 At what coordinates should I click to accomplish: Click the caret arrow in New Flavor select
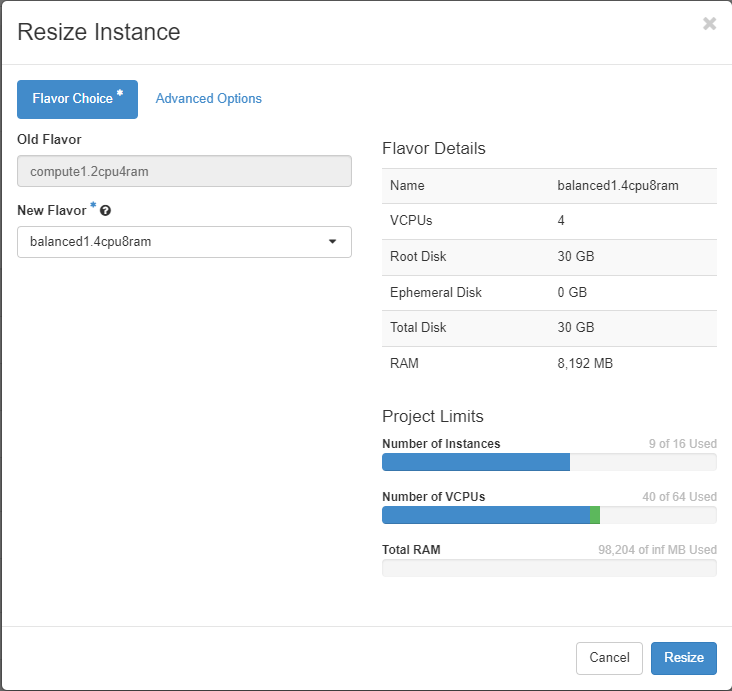(332, 242)
